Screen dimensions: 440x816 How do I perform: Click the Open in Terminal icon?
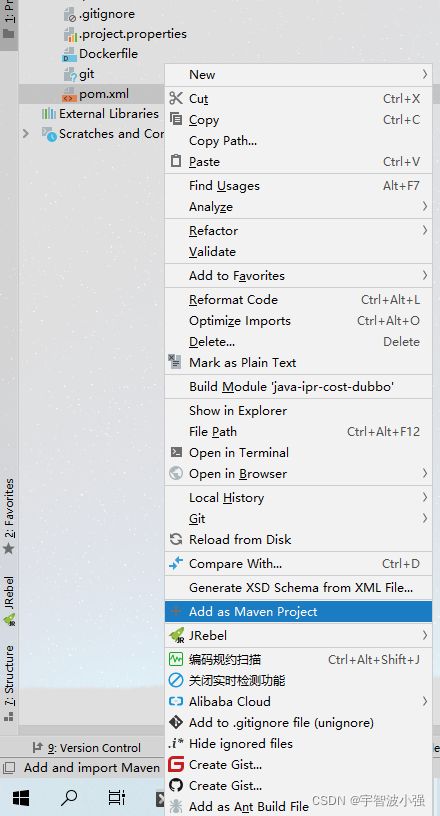(x=176, y=452)
